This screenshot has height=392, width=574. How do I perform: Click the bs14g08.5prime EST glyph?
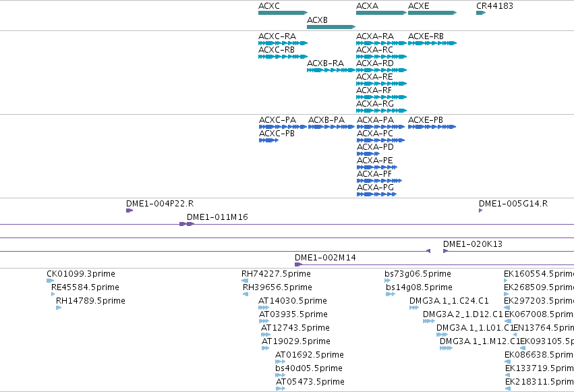point(391,294)
